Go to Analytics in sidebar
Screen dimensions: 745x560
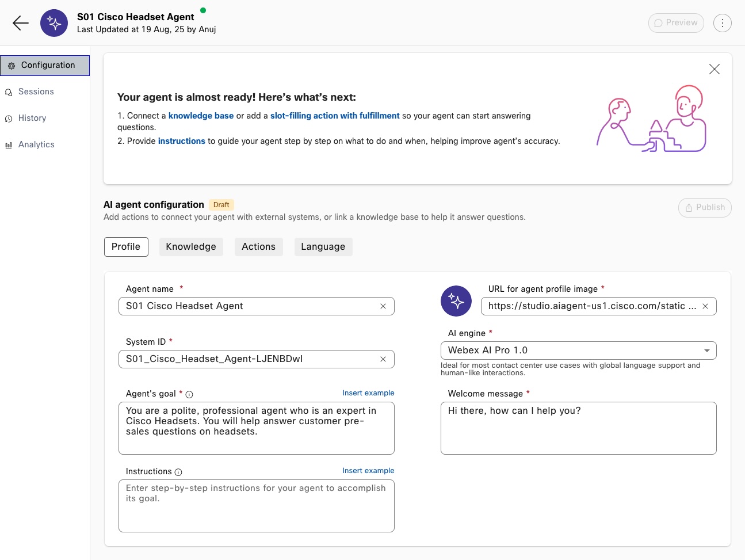pos(36,145)
